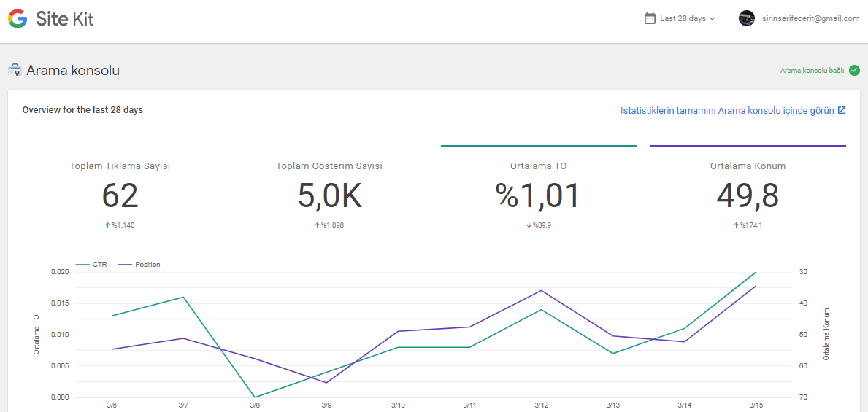The width and height of the screenshot is (868, 412).
Task: Open the sirinserifecerit@gmail.com account menu
Action: pyautogui.click(x=799, y=18)
